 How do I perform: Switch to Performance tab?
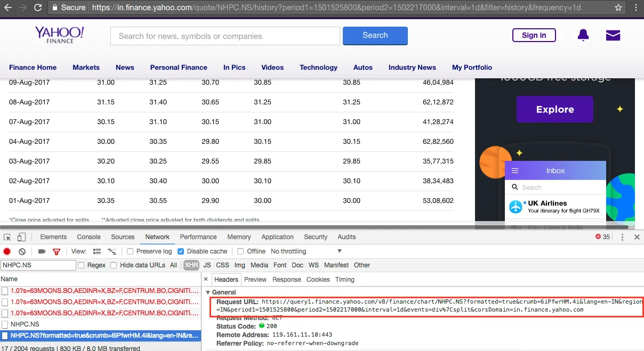198,237
